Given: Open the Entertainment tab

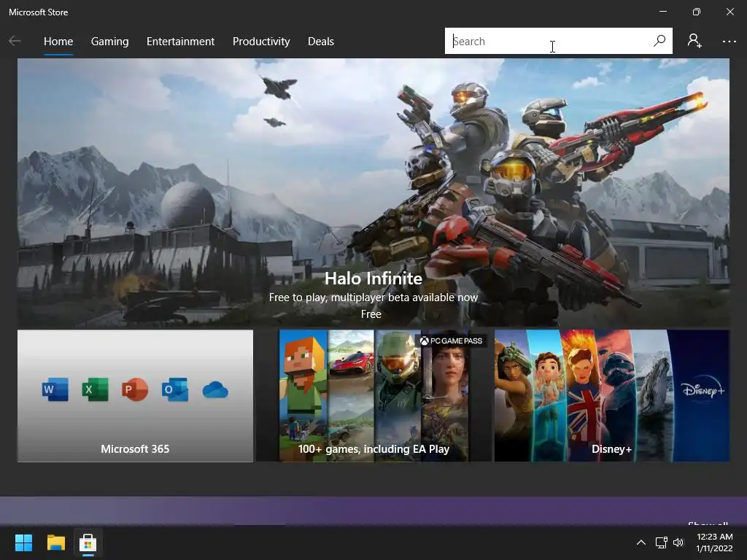Looking at the screenshot, I should pyautogui.click(x=181, y=42).
